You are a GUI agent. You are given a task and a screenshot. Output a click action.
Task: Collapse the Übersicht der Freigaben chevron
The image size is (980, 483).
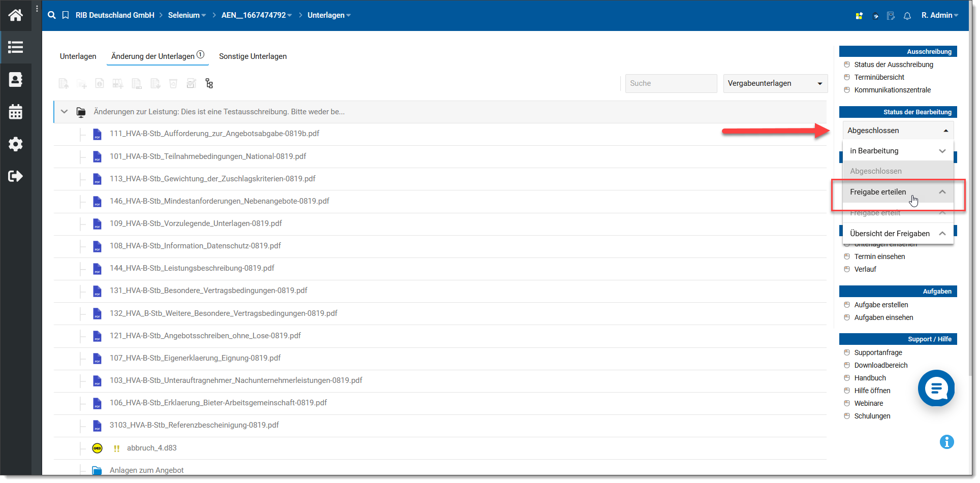[942, 234]
